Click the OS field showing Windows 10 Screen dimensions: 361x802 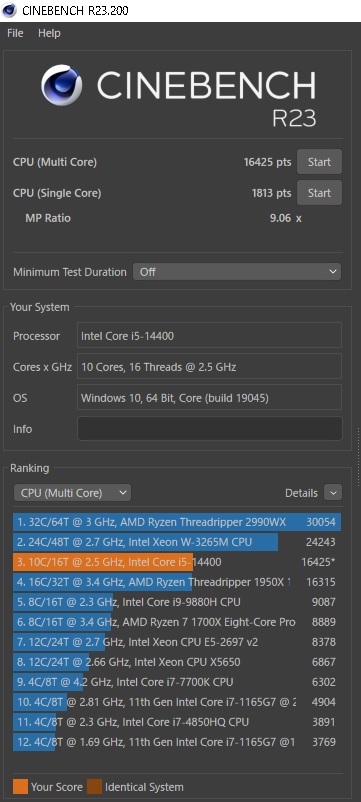pyautogui.click(x=209, y=397)
